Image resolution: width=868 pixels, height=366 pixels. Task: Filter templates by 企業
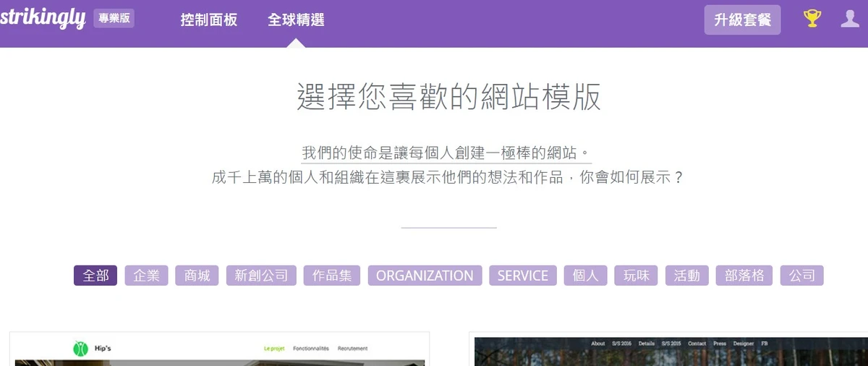coord(146,276)
